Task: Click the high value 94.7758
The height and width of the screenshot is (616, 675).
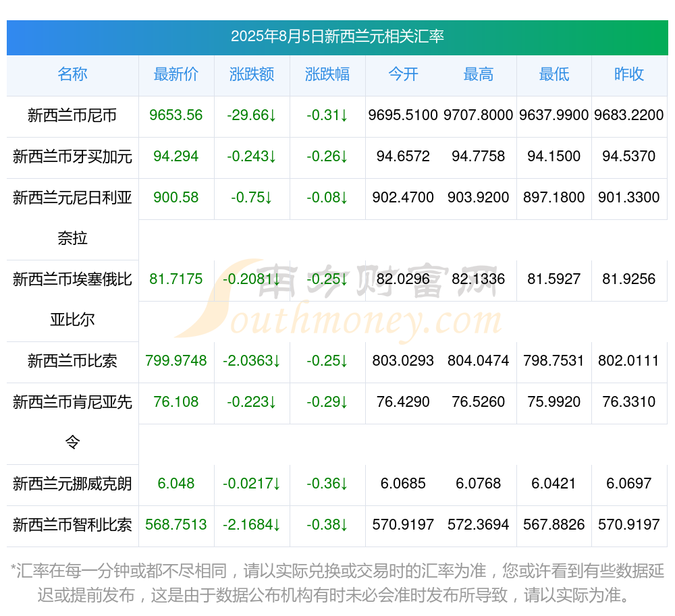Action: click(479, 156)
